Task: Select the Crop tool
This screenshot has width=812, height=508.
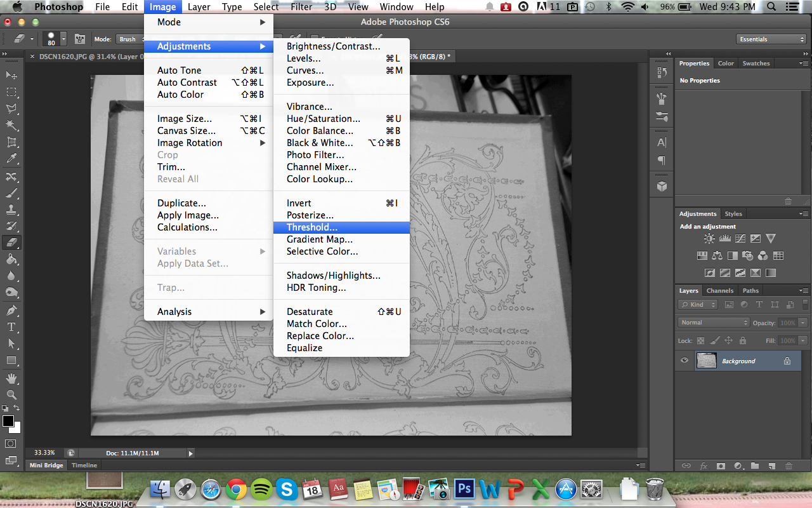Action: [11, 142]
